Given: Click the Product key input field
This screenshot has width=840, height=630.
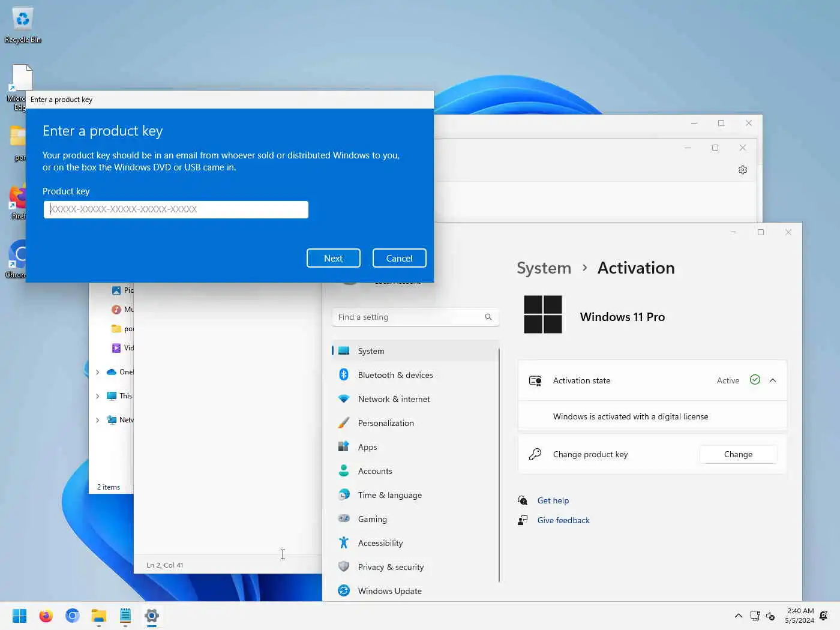Looking at the screenshot, I should pos(176,209).
